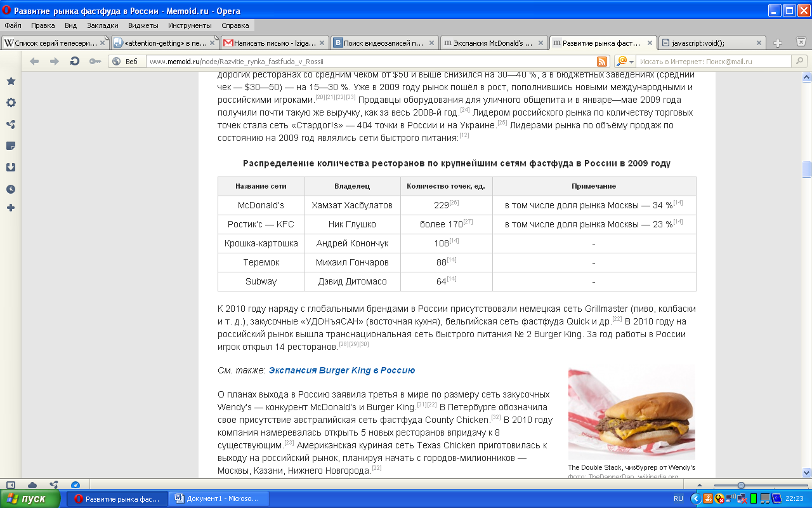Close the 'Развитие рынка фаст...' tab

pos(649,43)
